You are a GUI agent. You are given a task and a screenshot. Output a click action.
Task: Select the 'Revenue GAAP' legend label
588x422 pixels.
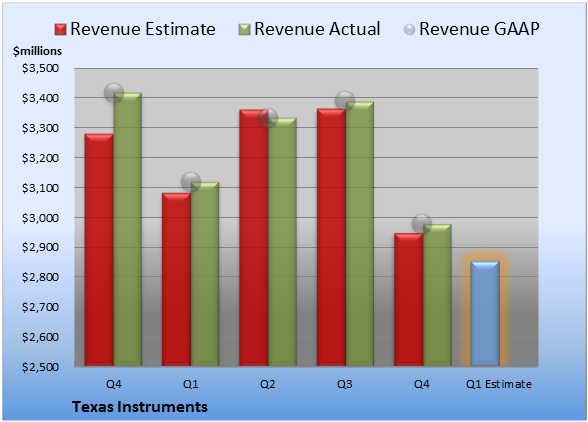(x=479, y=29)
